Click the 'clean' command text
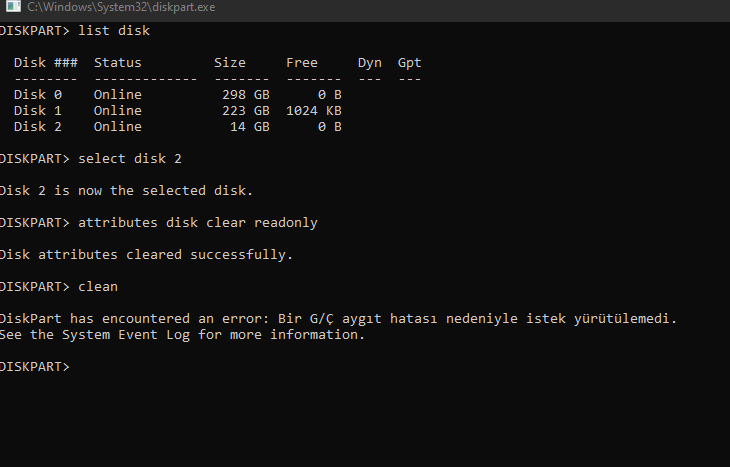This screenshot has width=730, height=467. click(x=98, y=287)
